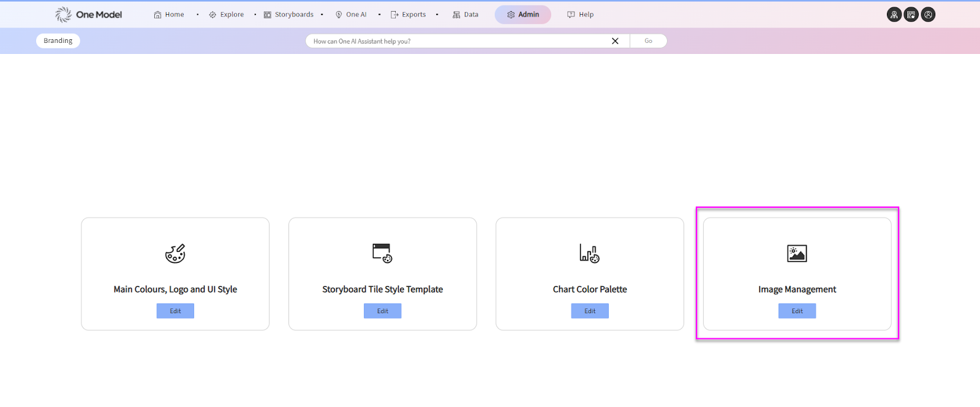Go to the Home menu

click(x=169, y=15)
